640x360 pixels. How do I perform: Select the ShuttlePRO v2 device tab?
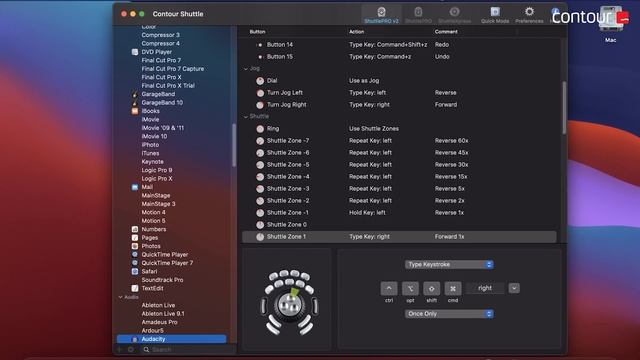pyautogui.click(x=381, y=15)
